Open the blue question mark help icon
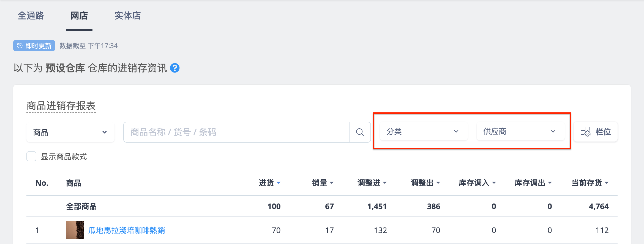Image resolution: width=644 pixels, height=244 pixels. click(175, 68)
